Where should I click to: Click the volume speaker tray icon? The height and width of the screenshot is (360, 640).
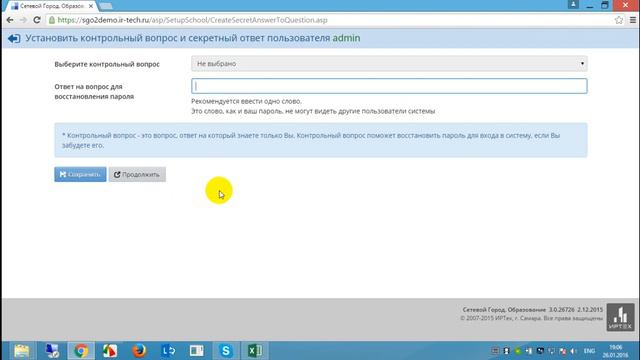[x=574, y=351]
